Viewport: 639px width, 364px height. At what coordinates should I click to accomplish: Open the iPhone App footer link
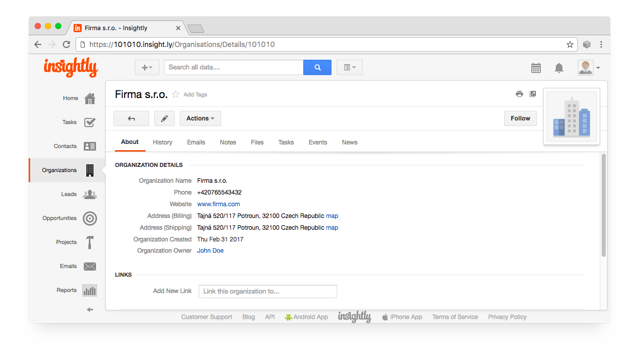coord(402,317)
